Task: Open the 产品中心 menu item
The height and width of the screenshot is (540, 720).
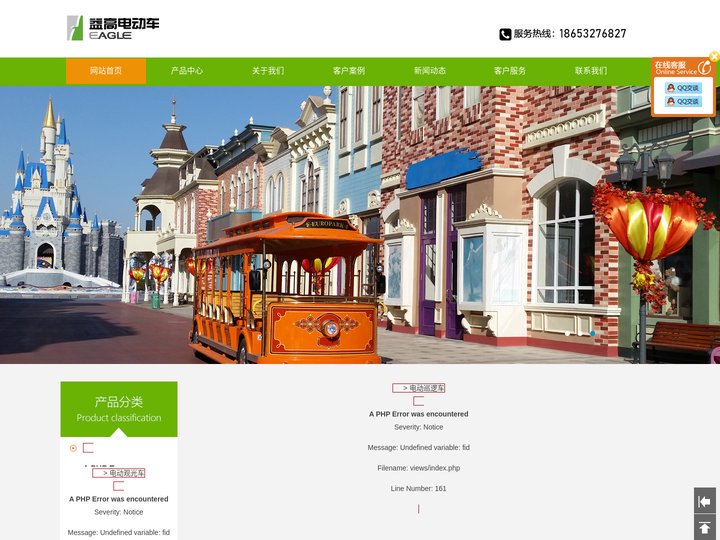Action: point(187,71)
